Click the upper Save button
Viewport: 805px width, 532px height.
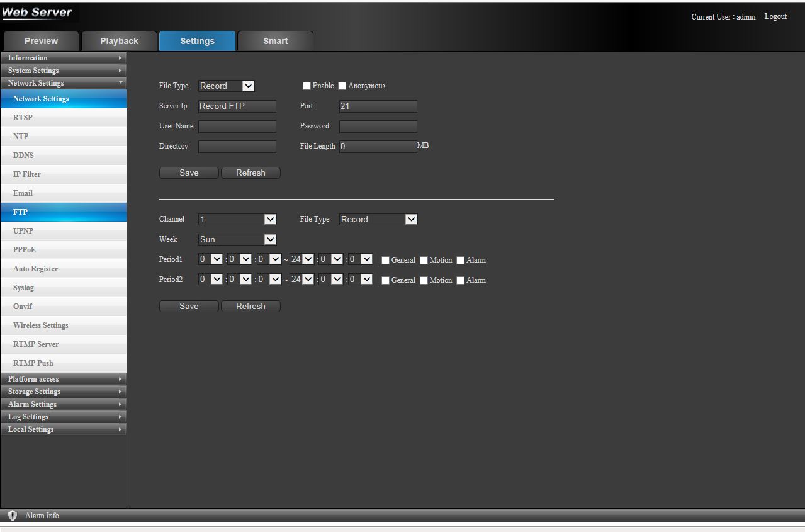pyautogui.click(x=189, y=173)
